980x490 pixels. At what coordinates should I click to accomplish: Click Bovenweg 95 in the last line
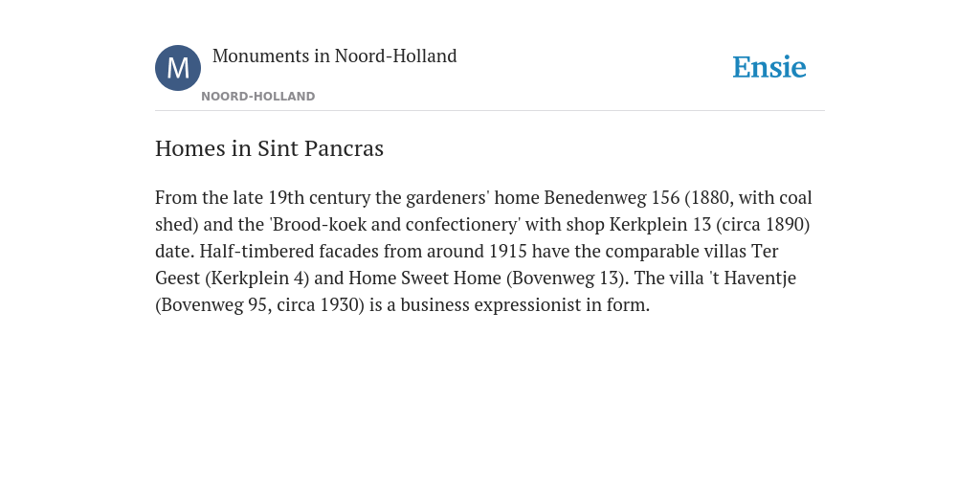click(x=213, y=305)
